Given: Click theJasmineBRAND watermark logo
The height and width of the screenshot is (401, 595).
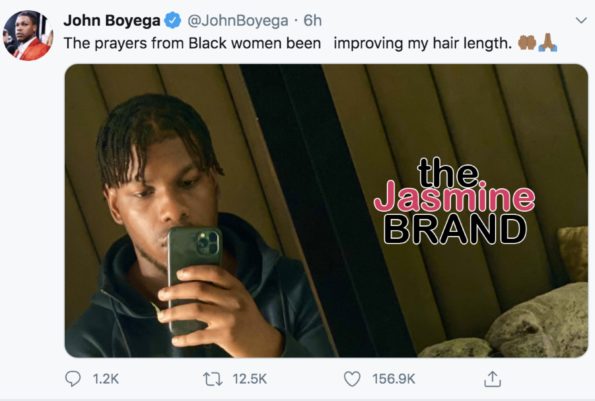Looking at the screenshot, I should [454, 200].
